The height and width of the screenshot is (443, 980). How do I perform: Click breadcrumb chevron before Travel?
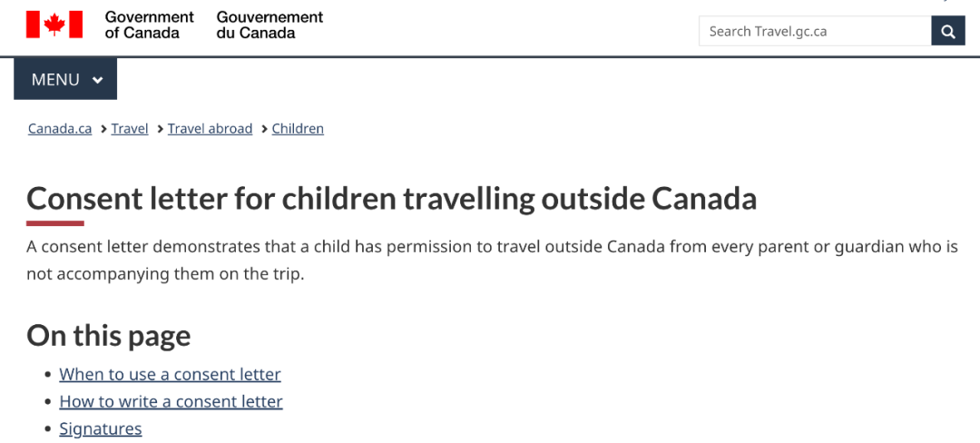tap(103, 129)
